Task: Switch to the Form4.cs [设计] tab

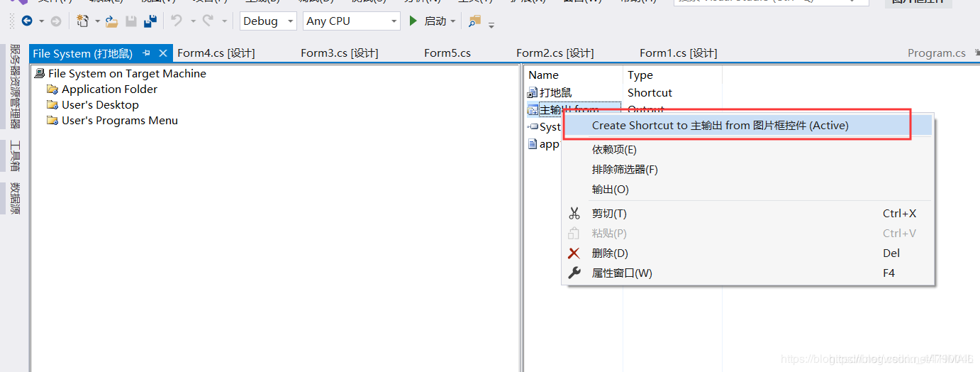Action: point(216,53)
